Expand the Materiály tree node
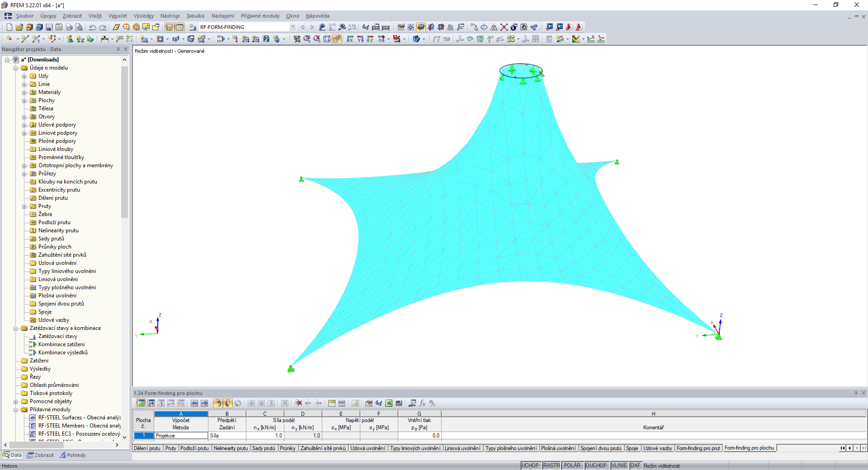The image size is (868, 470). [x=24, y=92]
